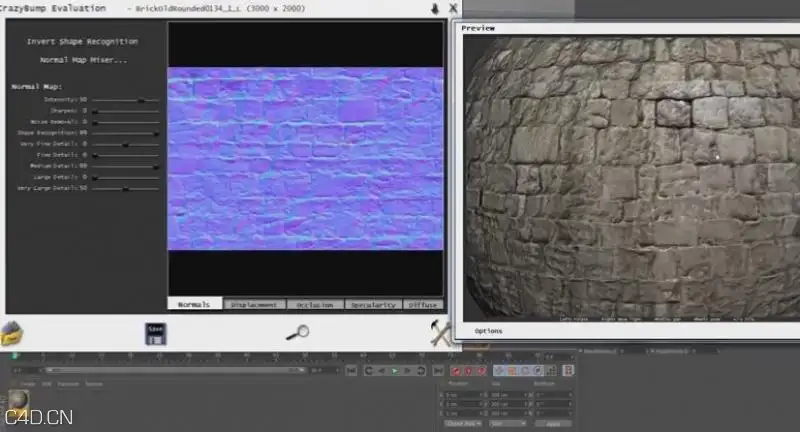Viewport: 800px width, 432px height.
Task: Adjust the Shape Recognition slider
Action: 126,134
